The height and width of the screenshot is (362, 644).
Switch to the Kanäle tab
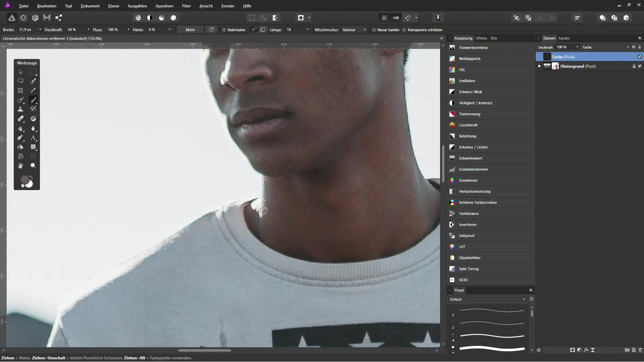[564, 38]
